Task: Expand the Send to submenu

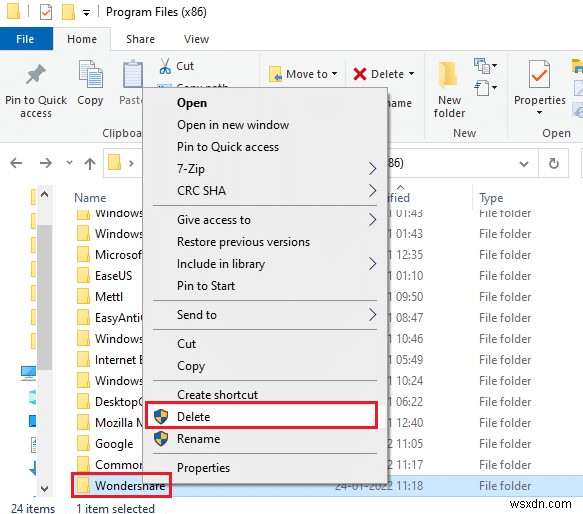Action: (x=372, y=315)
